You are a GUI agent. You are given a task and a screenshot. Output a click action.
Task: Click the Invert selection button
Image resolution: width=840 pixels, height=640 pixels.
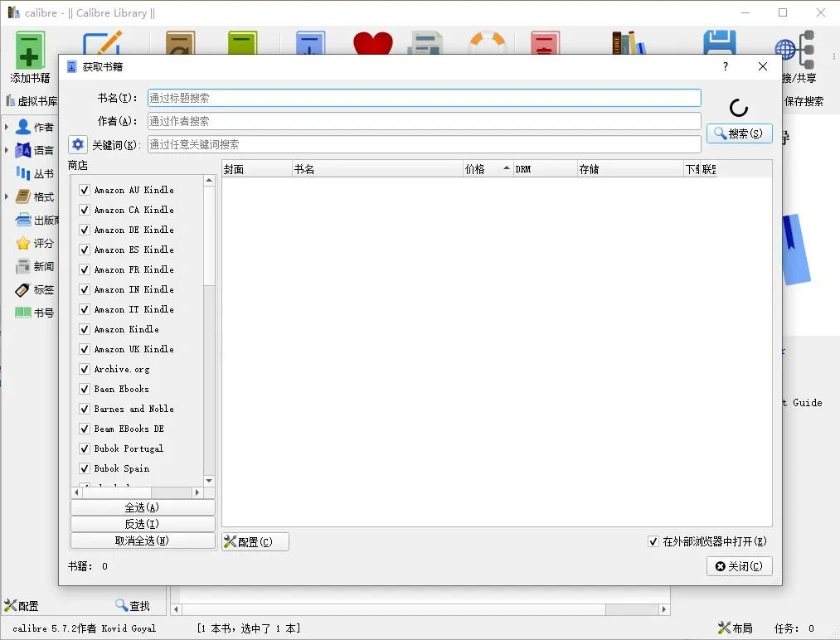pyautogui.click(x=143, y=524)
